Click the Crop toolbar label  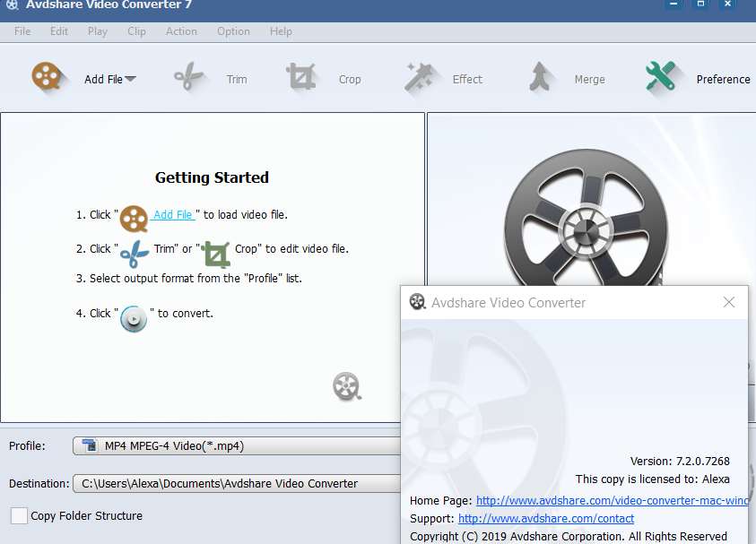pos(350,80)
